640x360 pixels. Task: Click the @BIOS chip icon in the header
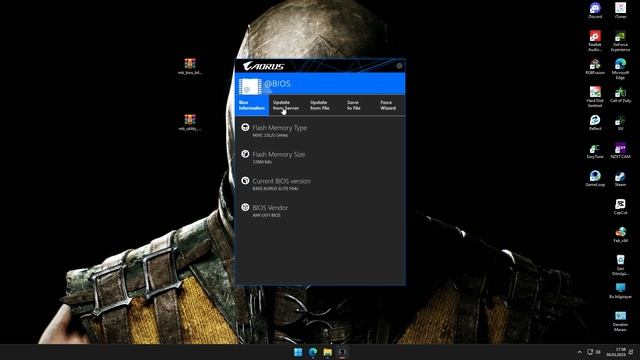(250, 86)
